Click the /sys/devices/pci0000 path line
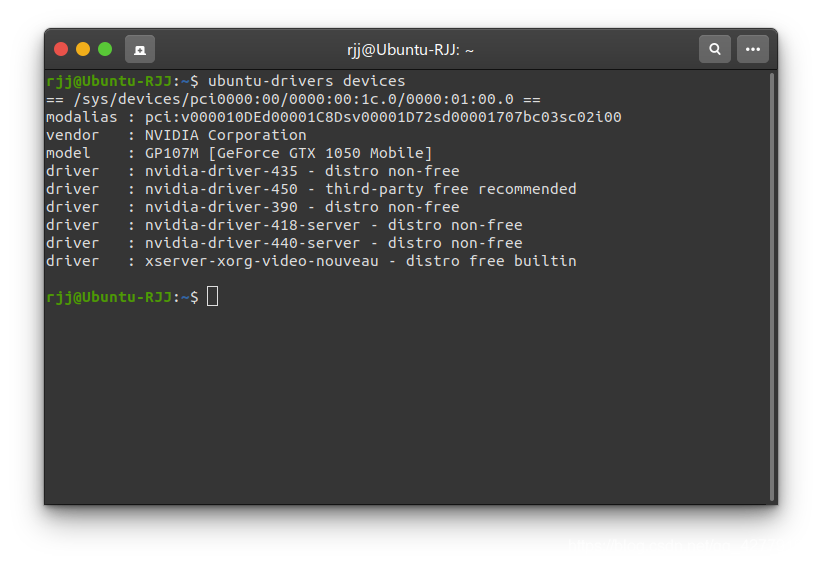 [x=293, y=99]
